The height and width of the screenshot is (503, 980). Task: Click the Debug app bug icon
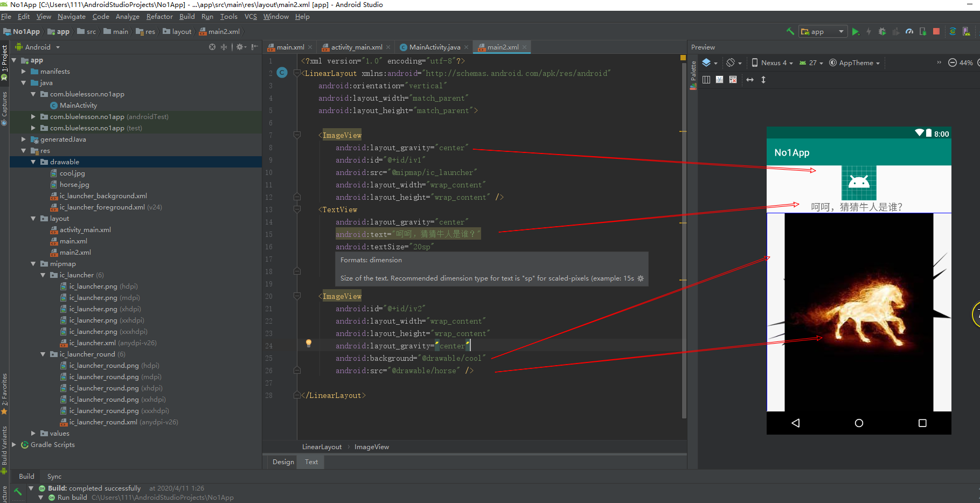tap(882, 32)
